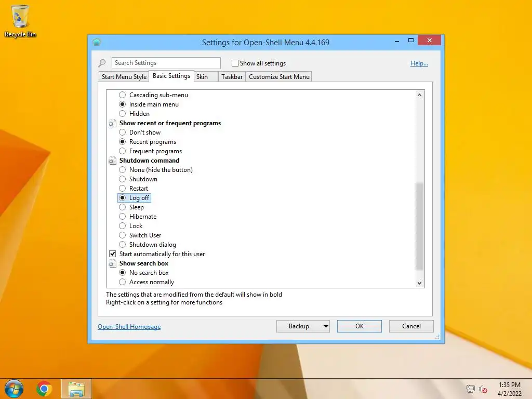
Task: Open the Taskbar tab
Action: coord(232,77)
